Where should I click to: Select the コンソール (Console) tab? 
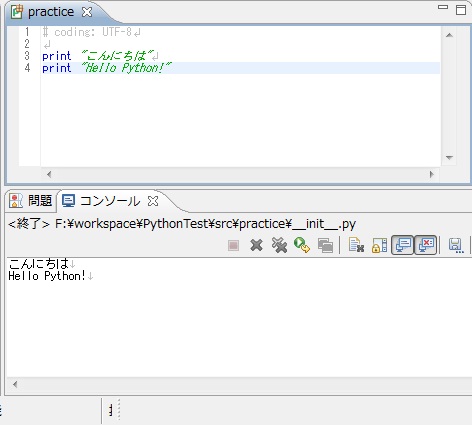[110, 201]
